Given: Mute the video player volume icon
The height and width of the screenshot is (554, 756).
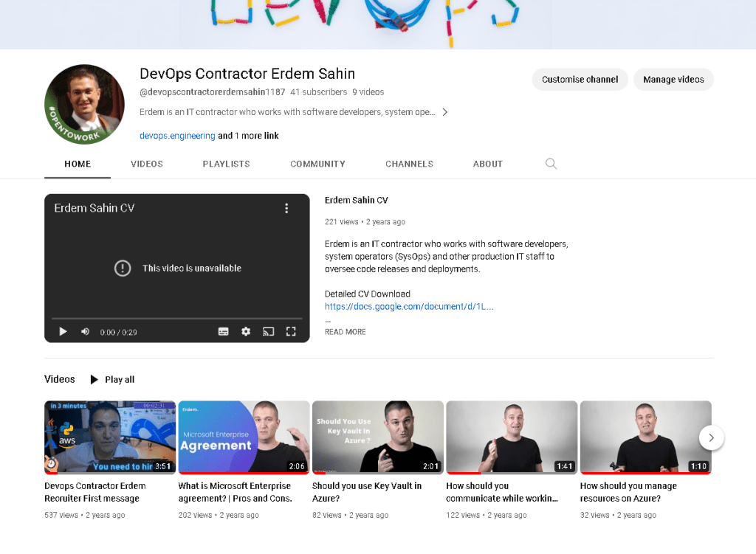Looking at the screenshot, I should click(x=86, y=331).
